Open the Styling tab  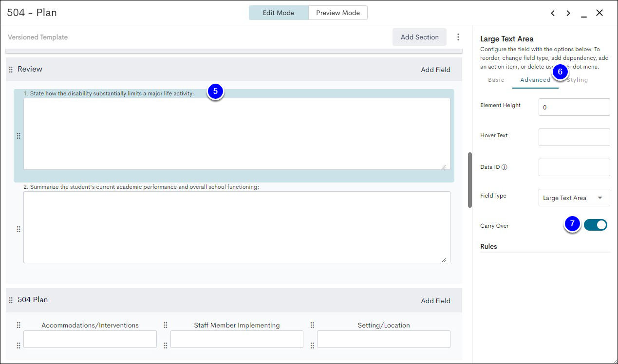577,80
